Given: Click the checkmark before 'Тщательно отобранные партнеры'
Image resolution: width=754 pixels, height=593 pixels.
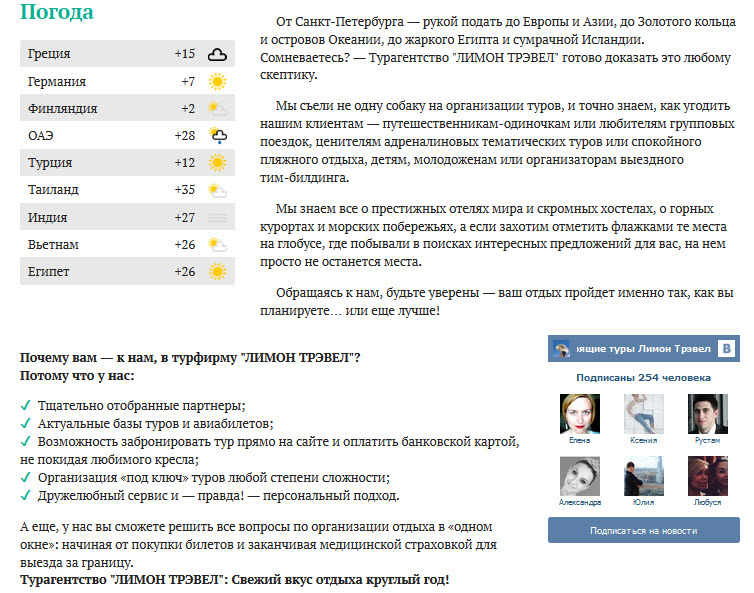Looking at the screenshot, I should (x=25, y=405).
